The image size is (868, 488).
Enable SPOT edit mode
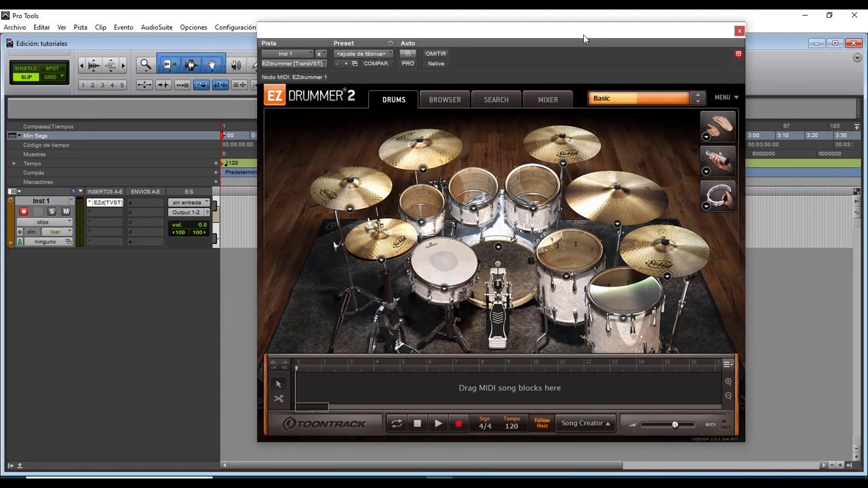coord(52,68)
